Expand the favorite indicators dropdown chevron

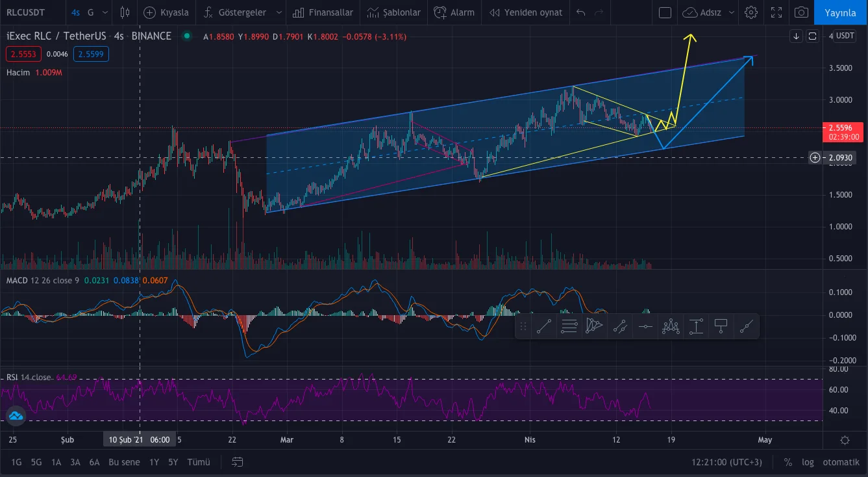[x=279, y=12]
